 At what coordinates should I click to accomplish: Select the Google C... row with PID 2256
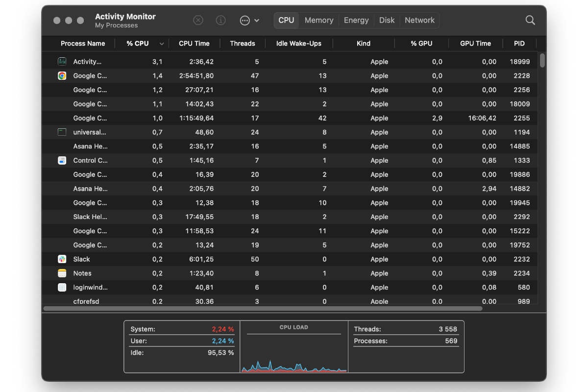290,90
